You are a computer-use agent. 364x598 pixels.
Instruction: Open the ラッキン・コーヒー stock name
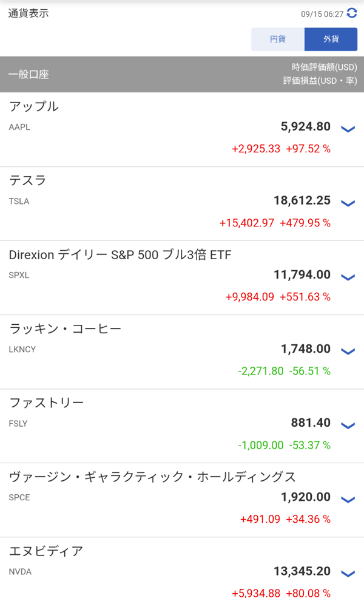click(x=66, y=329)
